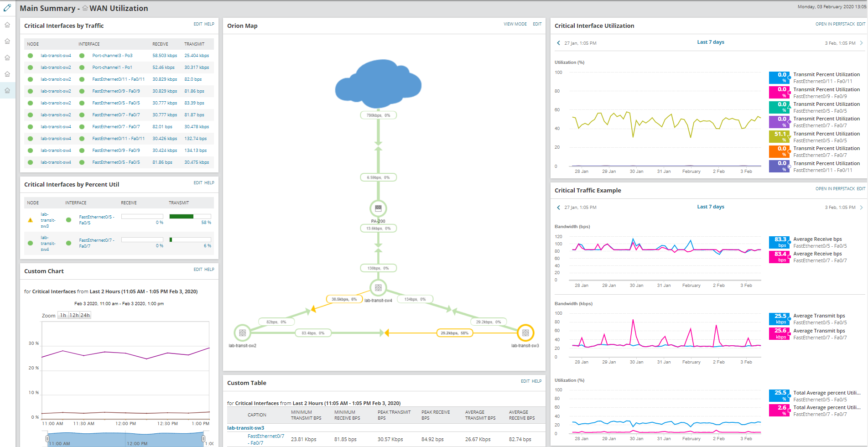Click the left handle of chart range slider
The image size is (868, 447).
[x=47, y=439]
